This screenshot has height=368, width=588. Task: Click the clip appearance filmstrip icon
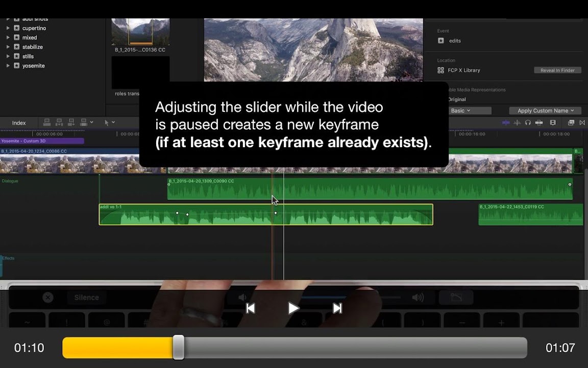[x=553, y=123]
